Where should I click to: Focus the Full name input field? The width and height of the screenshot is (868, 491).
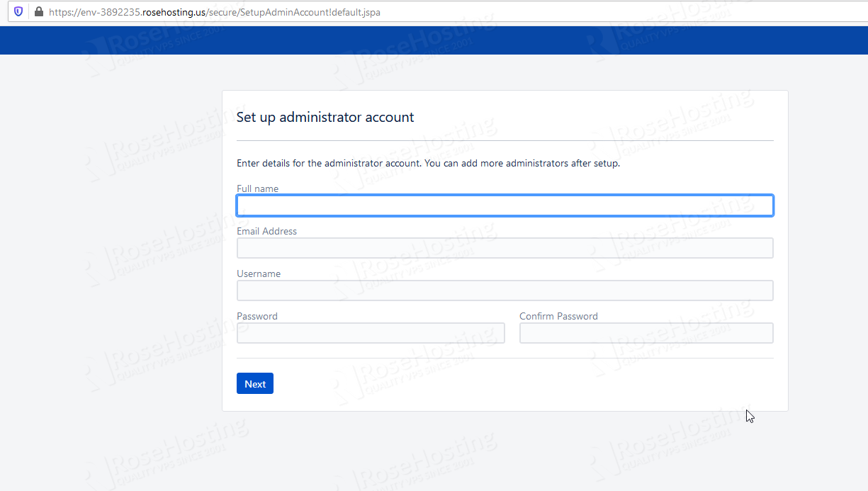pyautogui.click(x=505, y=205)
